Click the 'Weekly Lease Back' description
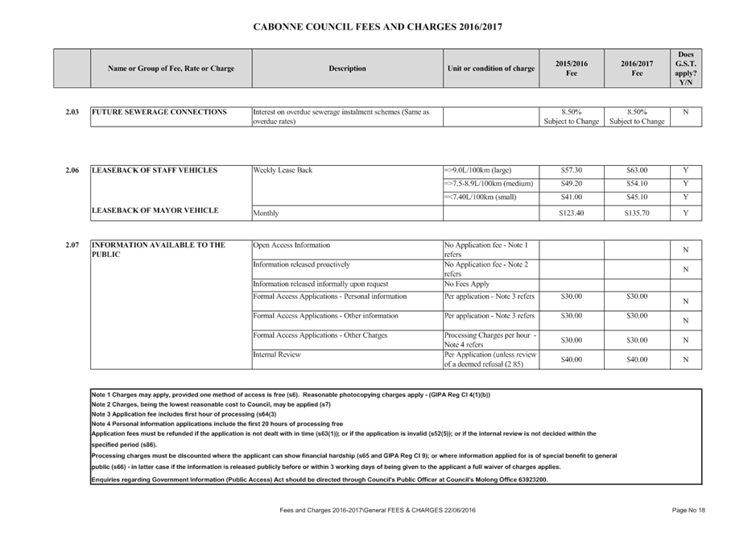The height and width of the screenshot is (535, 756). pos(283,170)
